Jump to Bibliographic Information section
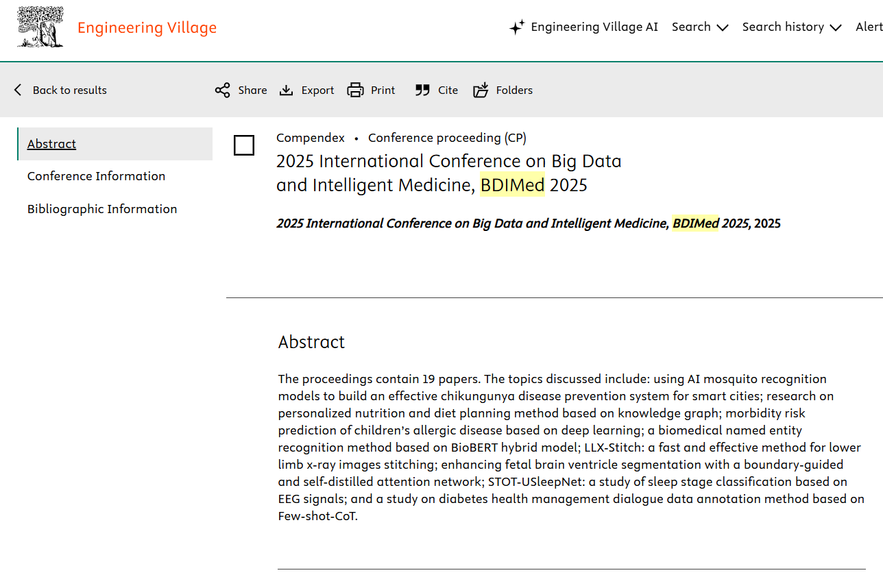 click(x=102, y=209)
